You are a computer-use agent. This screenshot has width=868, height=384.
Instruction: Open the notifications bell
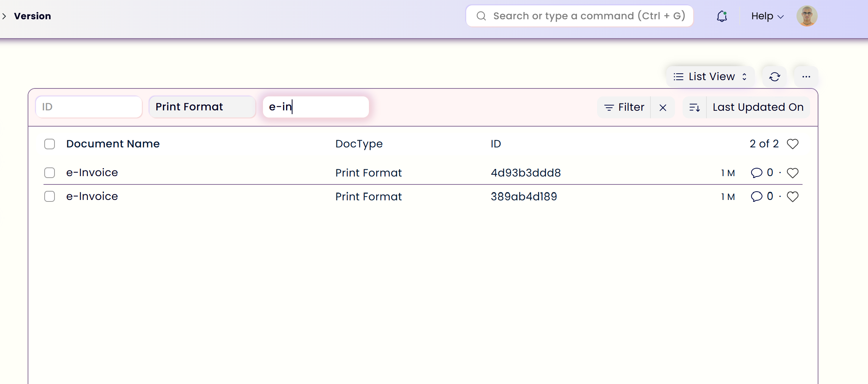(722, 16)
